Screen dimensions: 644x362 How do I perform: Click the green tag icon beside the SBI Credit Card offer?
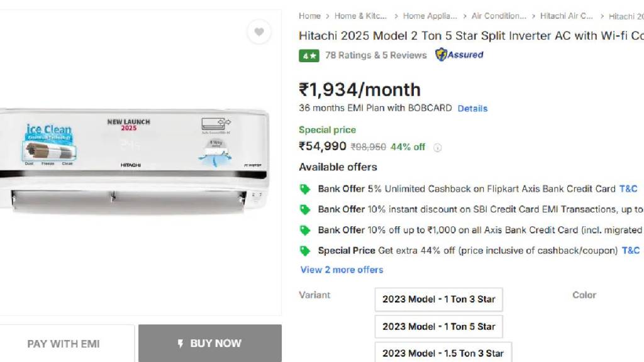coord(305,209)
